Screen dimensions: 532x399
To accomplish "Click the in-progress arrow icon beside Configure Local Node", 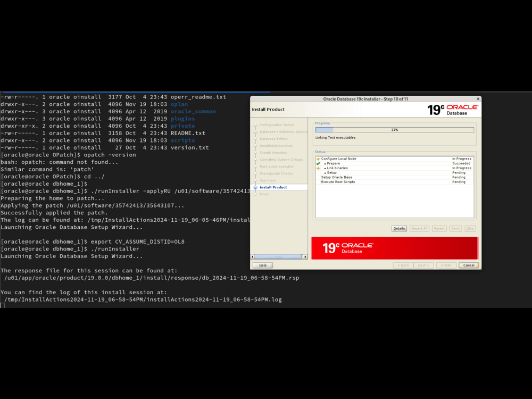I will coord(318,159).
